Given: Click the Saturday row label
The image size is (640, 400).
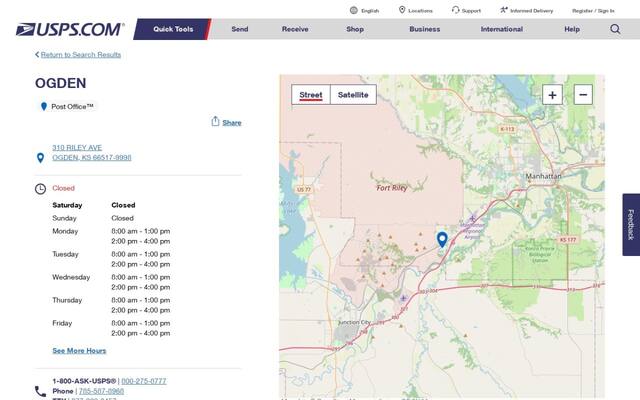Looking at the screenshot, I should (x=67, y=205).
